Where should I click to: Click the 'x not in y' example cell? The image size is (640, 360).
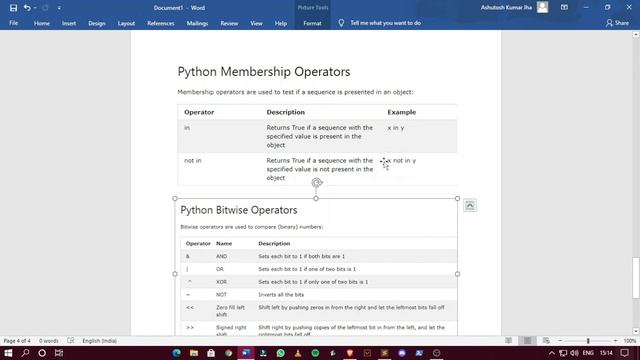[401, 160]
